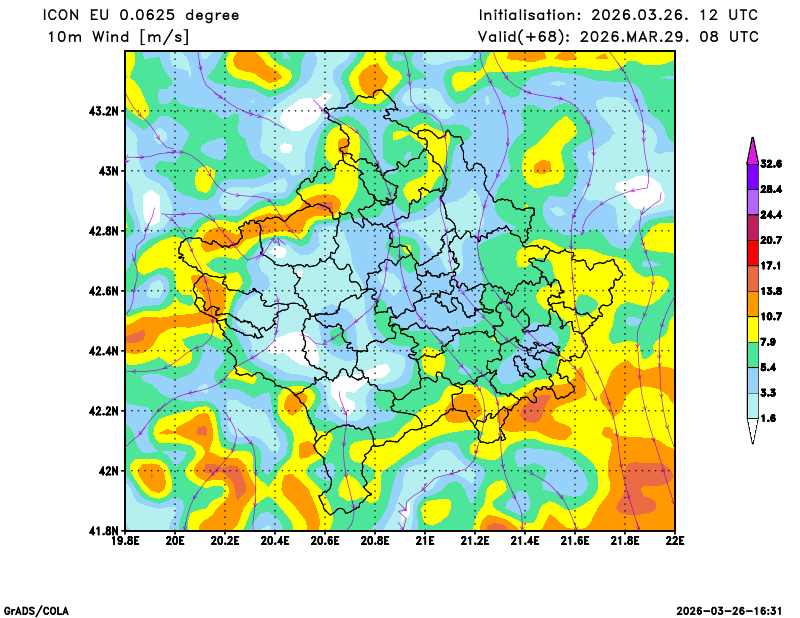Click the white bottom arrow of the color legend
The width and height of the screenshot is (800, 618).
pos(752,430)
